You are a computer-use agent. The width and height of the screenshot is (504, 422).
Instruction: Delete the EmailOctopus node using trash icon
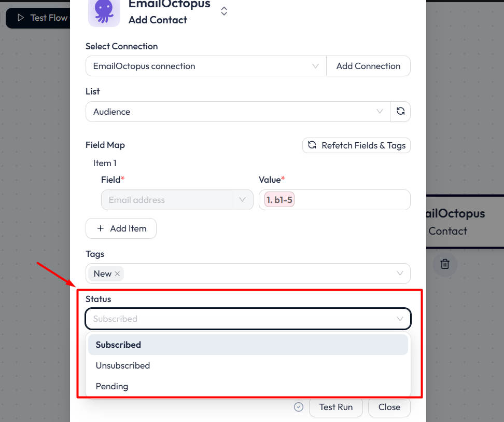(444, 264)
